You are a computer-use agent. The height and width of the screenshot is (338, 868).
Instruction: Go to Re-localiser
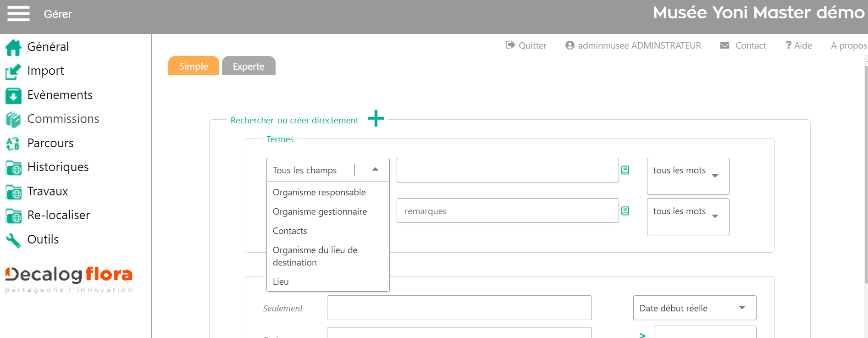pos(59,215)
